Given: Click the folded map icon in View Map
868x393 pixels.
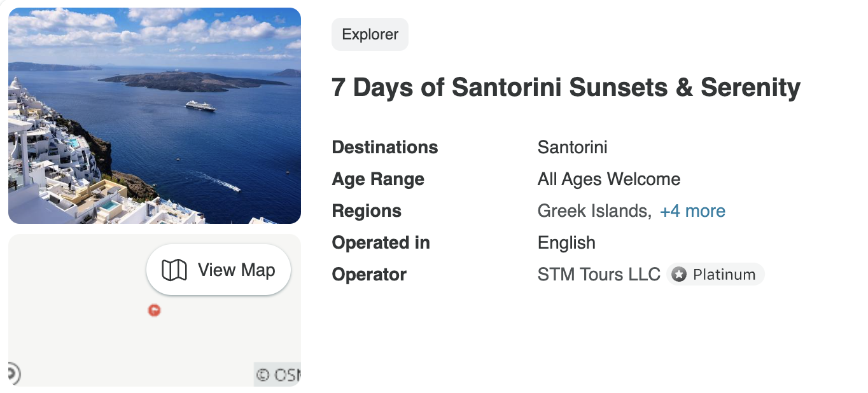Looking at the screenshot, I should pyautogui.click(x=174, y=270).
